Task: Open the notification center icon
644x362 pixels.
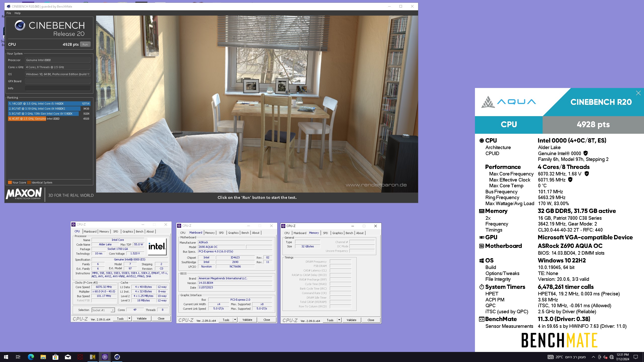Action: click(x=636, y=357)
